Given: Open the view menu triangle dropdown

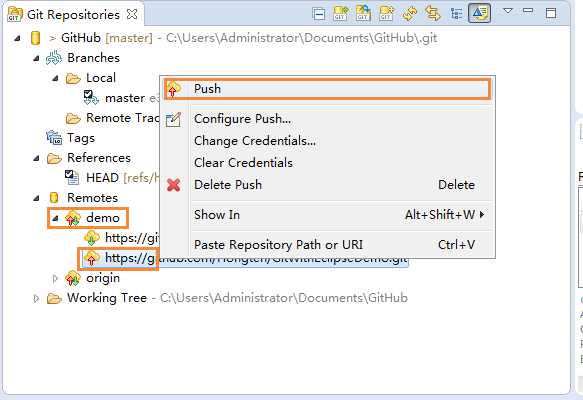Looking at the screenshot, I should coord(508,10).
